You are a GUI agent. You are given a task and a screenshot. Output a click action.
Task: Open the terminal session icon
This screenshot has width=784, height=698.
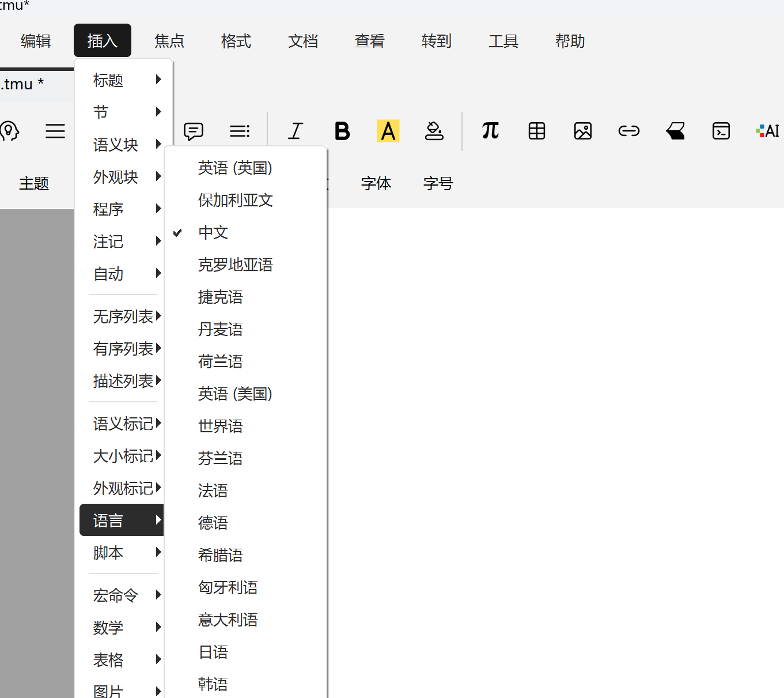[x=721, y=131]
